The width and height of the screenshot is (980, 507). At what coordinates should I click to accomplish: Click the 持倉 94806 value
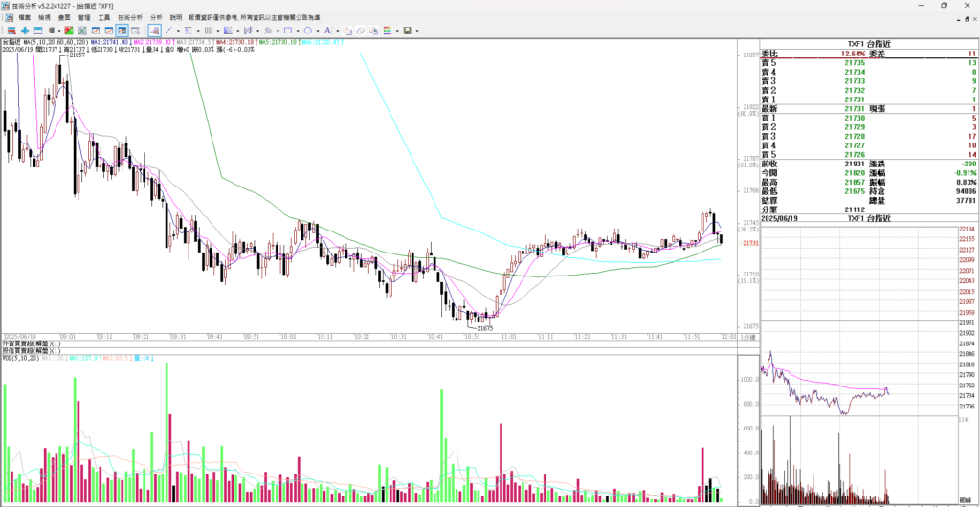coord(966,191)
